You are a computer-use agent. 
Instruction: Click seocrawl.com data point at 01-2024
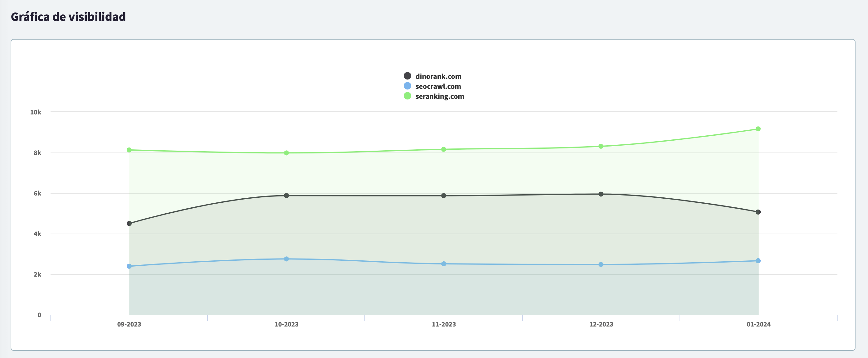click(x=758, y=261)
